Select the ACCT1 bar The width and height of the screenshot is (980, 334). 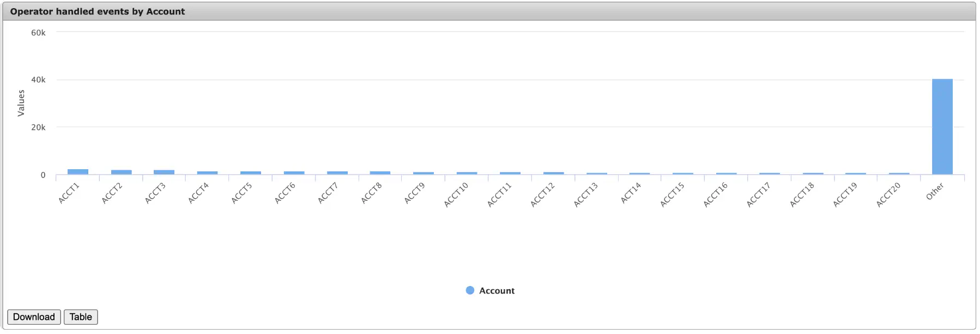click(x=78, y=172)
